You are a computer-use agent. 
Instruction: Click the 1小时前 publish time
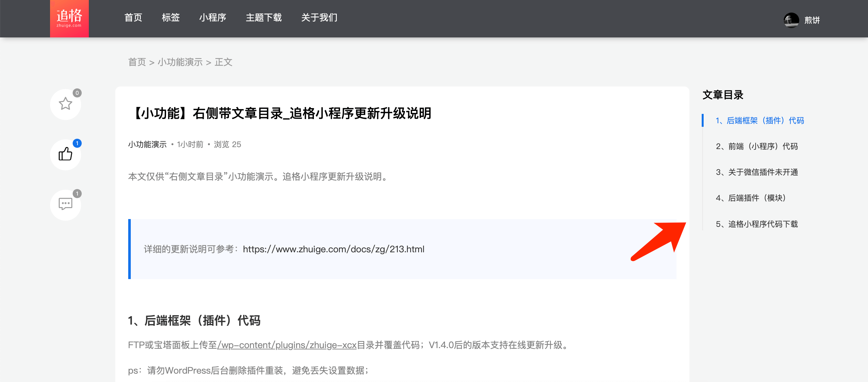pyautogui.click(x=190, y=145)
